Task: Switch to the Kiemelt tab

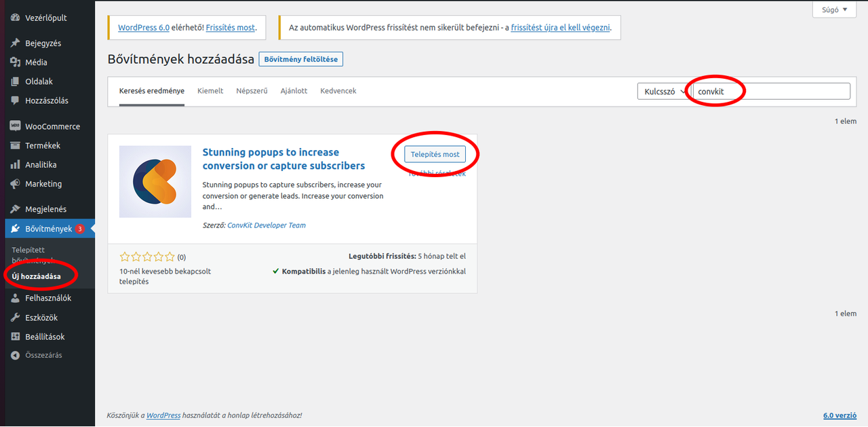Action: (210, 90)
